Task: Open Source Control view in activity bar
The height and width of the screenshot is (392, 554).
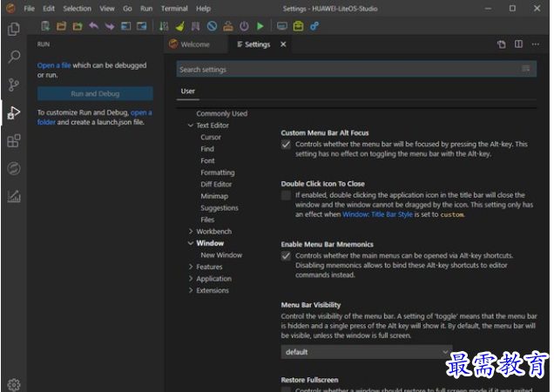Action: (13, 84)
